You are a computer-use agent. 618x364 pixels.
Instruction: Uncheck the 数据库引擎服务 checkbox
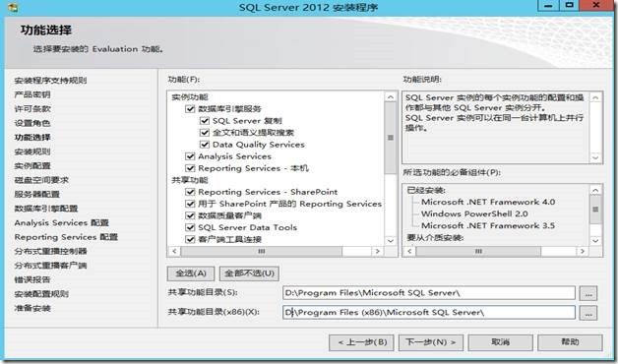(x=190, y=109)
